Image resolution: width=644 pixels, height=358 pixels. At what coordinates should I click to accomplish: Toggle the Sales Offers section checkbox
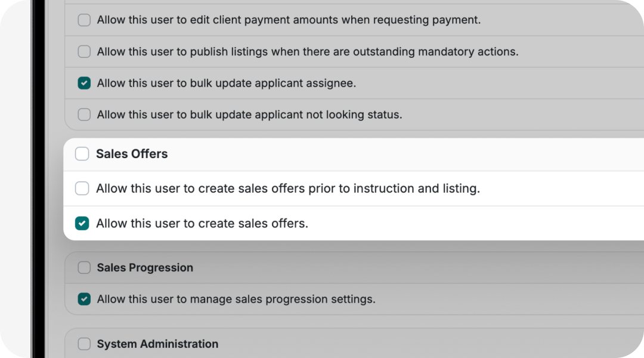[x=82, y=154]
